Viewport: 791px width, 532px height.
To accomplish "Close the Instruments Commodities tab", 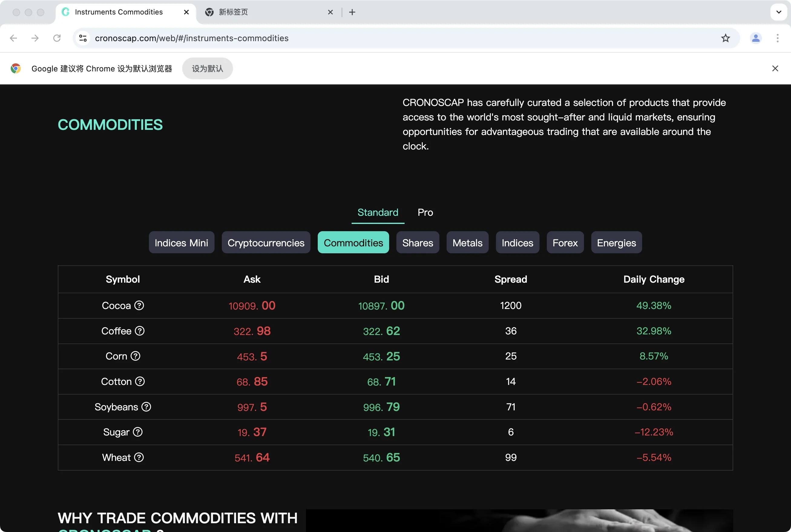I will [186, 12].
